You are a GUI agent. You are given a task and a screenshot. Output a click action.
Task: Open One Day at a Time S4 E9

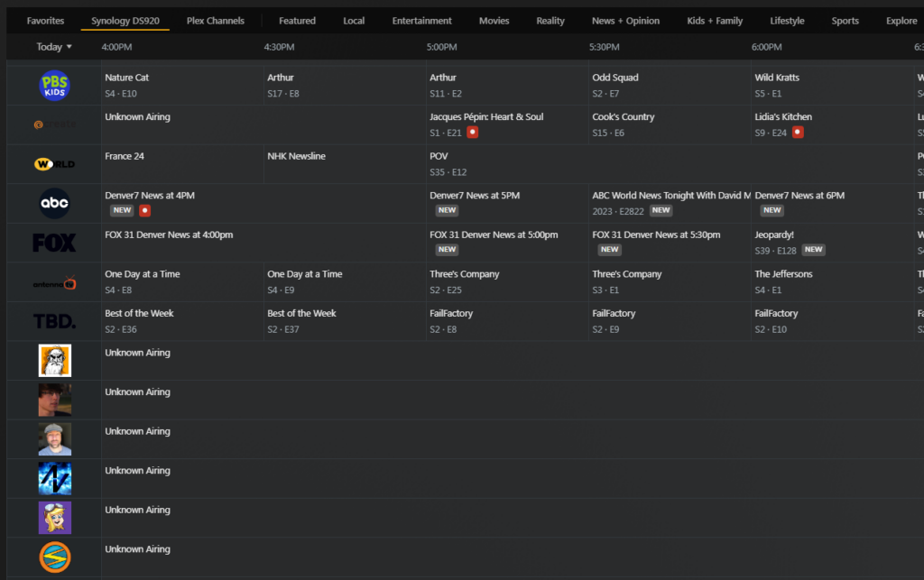pos(345,282)
